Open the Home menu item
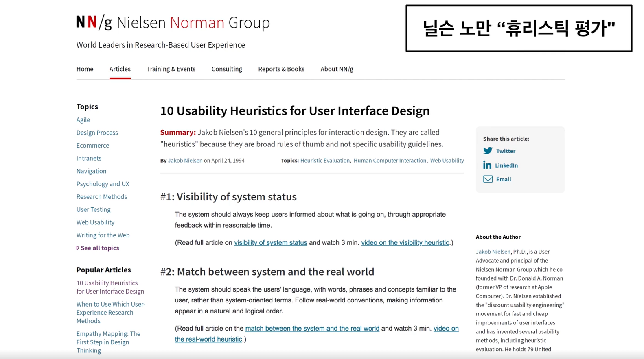Image resolution: width=644 pixels, height=359 pixels. click(85, 69)
